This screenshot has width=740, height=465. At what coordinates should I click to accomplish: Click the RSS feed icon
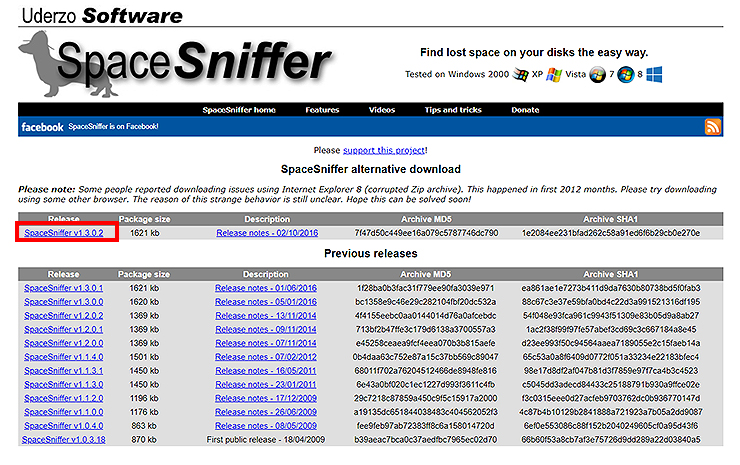[713, 127]
